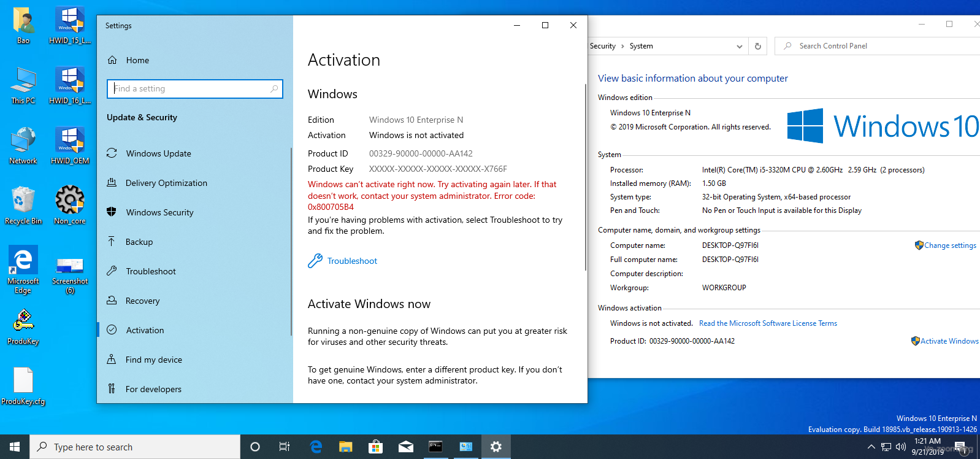Click Change settings in System window
980x459 pixels.
[x=951, y=245]
